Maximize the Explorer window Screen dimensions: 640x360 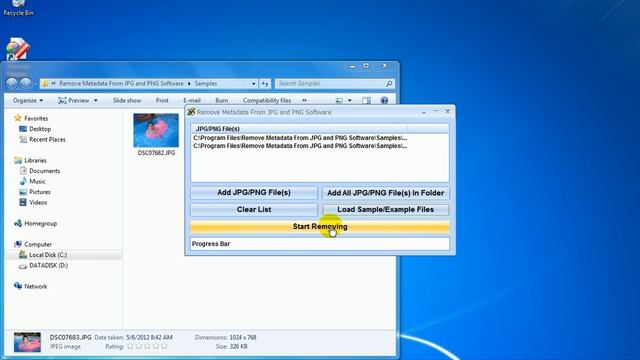366,66
